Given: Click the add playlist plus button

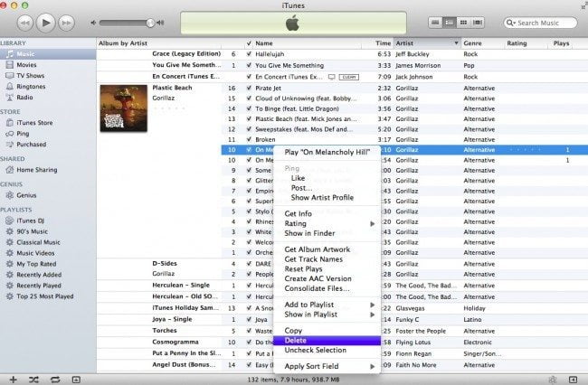Looking at the screenshot, I should tap(14, 380).
